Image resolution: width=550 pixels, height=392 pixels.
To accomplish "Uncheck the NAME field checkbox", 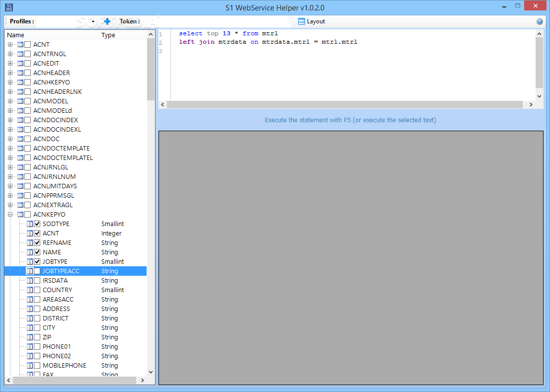I will coord(37,252).
